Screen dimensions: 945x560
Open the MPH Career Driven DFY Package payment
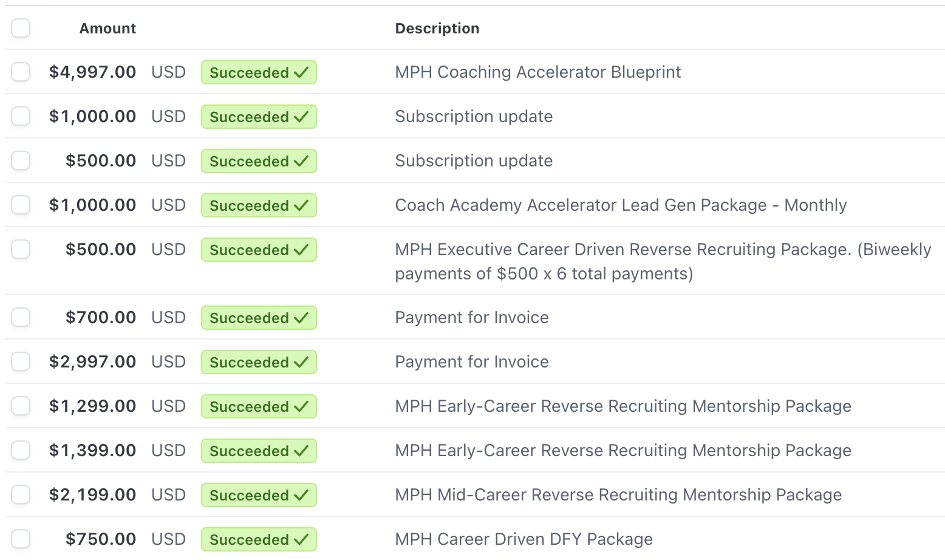click(524, 539)
